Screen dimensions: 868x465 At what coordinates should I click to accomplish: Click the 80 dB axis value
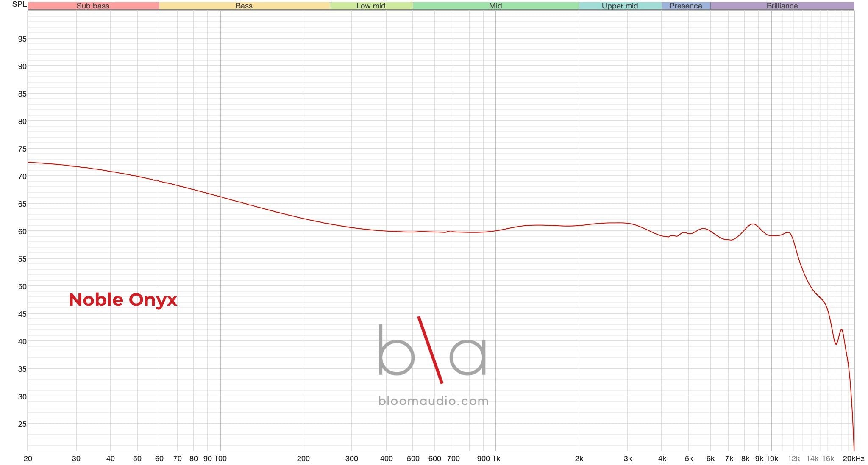[22, 122]
